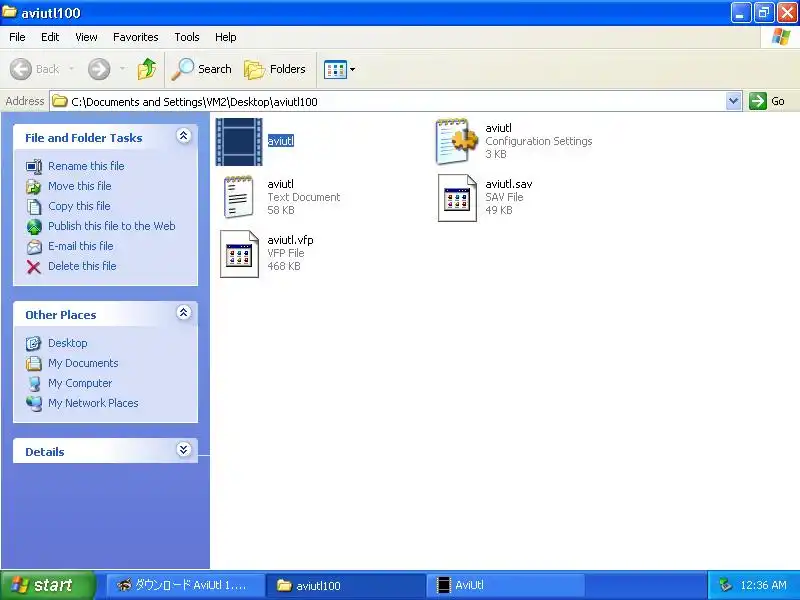Open the File menu
This screenshot has width=800, height=600.
point(17,37)
